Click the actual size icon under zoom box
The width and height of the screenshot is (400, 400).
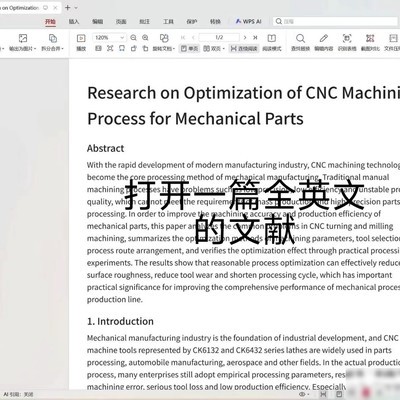[98, 48]
